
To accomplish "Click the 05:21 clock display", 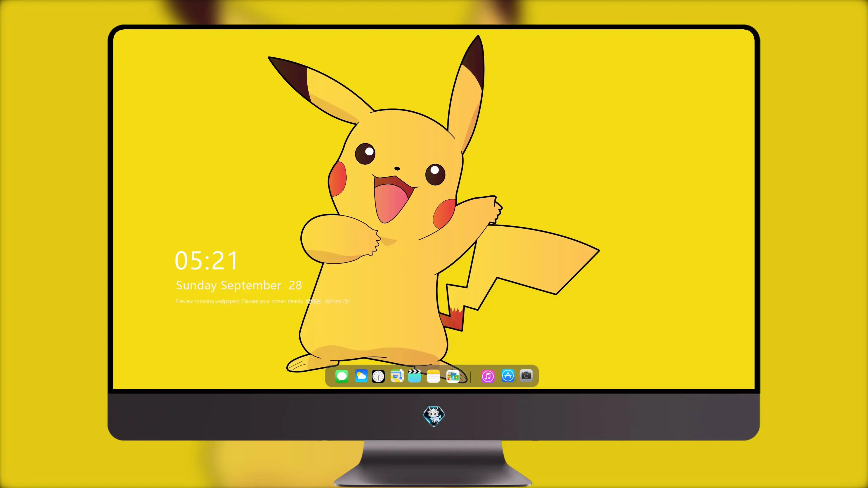I will pyautogui.click(x=206, y=261).
